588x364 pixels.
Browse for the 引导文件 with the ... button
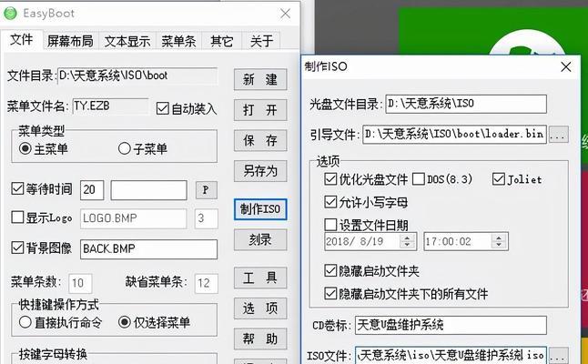[x=559, y=134]
